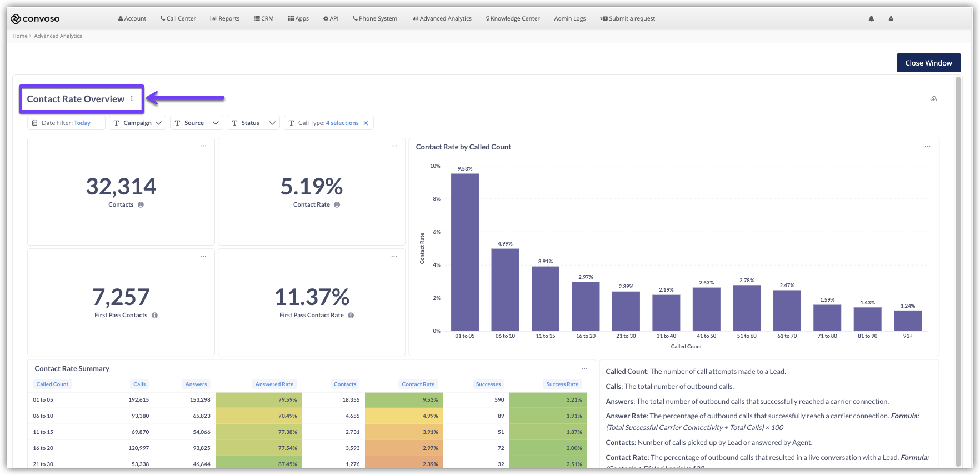Click the Close Window button
The image size is (980, 475).
point(928,63)
